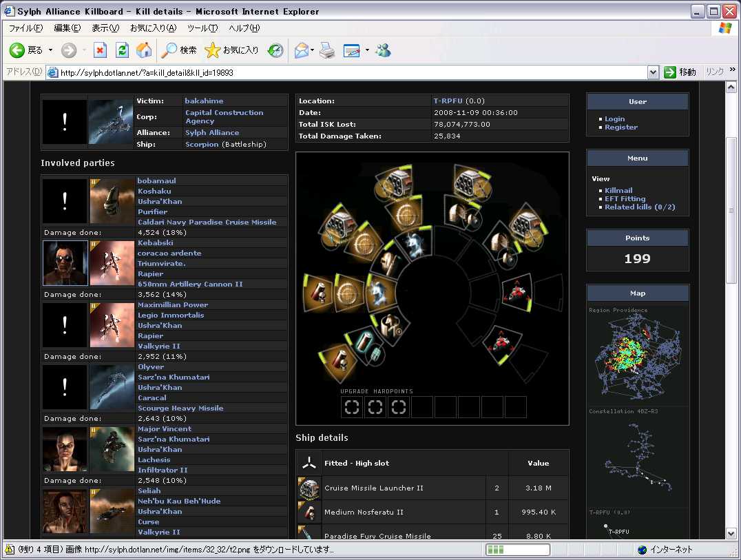The image size is (741, 560).
Task: Open Search magnifier in toolbar
Action: [x=178, y=50]
